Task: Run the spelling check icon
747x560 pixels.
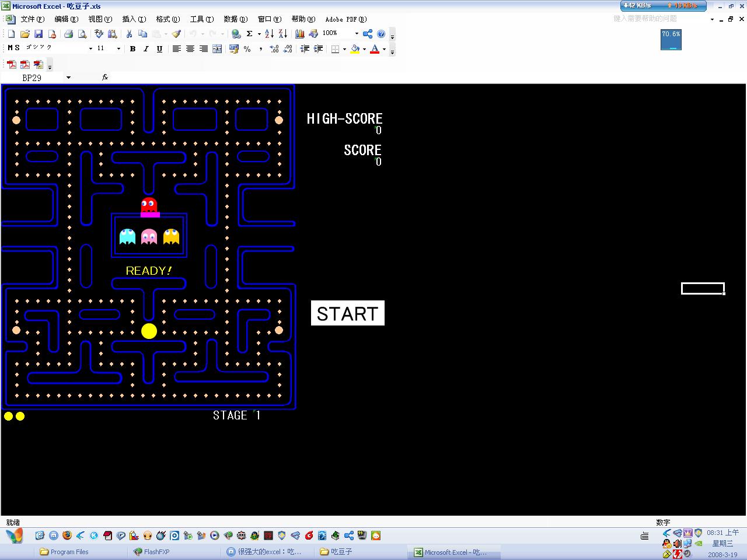Action: click(x=99, y=34)
